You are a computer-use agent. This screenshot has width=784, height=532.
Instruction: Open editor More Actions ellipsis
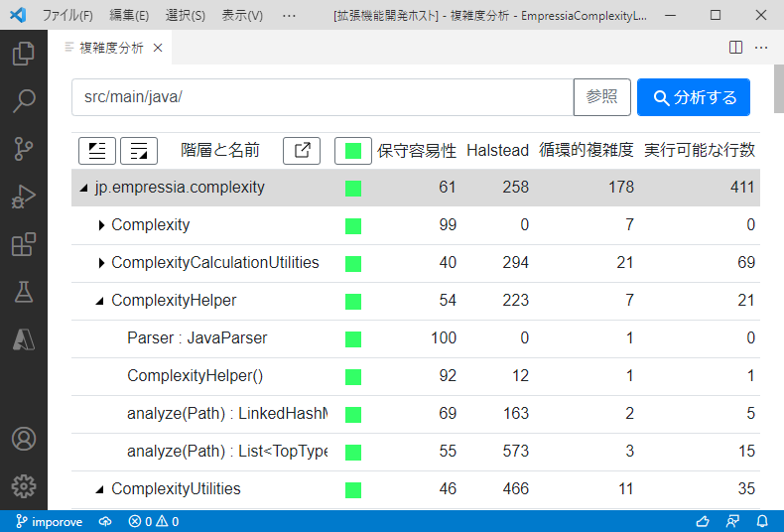761,48
